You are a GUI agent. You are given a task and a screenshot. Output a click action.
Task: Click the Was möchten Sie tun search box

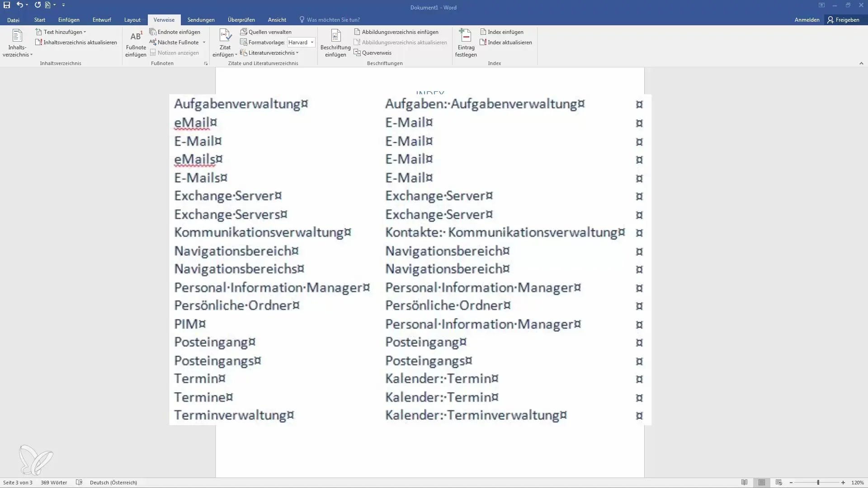click(x=330, y=20)
